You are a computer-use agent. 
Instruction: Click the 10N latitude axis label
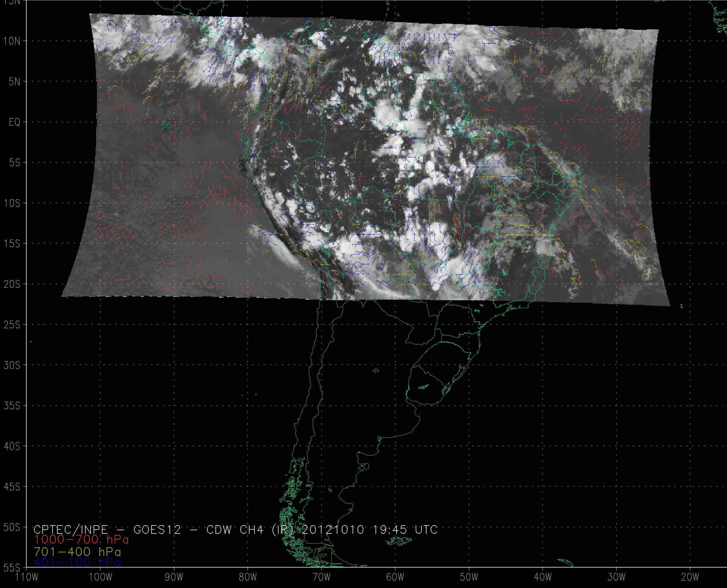point(12,41)
